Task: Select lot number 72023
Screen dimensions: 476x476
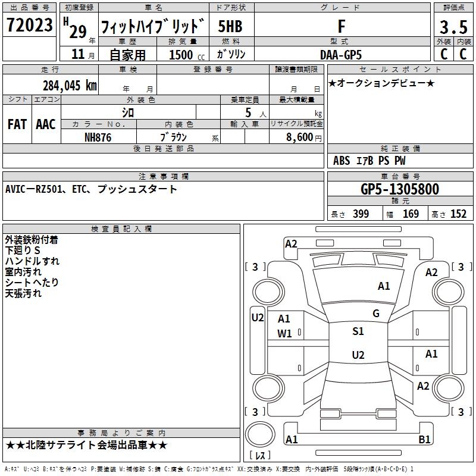Action: (29, 25)
